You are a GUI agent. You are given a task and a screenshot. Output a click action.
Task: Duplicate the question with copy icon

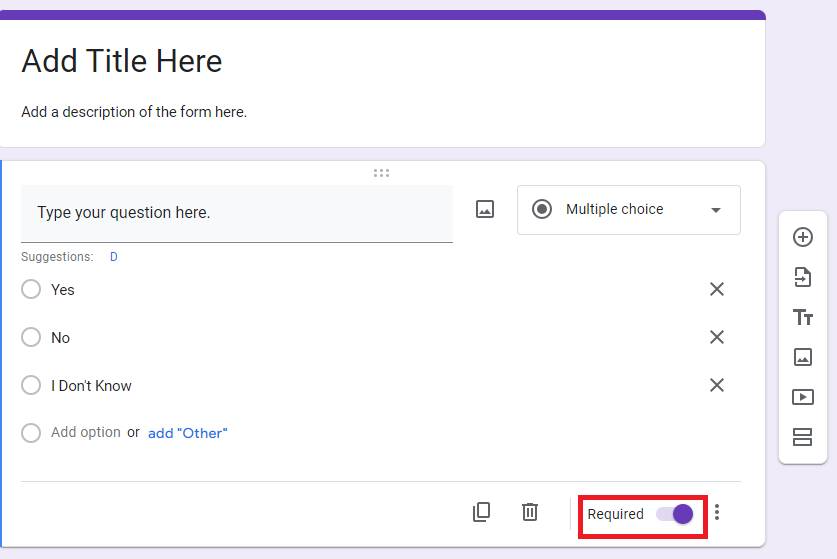pos(481,512)
